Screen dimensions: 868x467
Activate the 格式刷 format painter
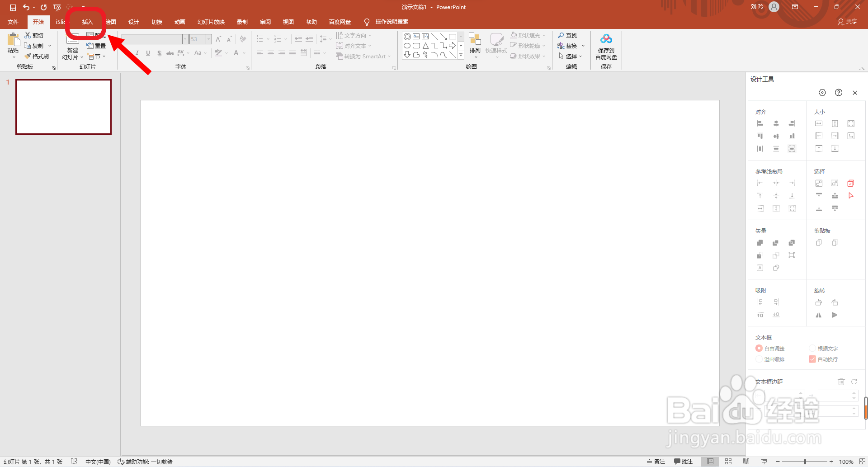pyautogui.click(x=37, y=56)
